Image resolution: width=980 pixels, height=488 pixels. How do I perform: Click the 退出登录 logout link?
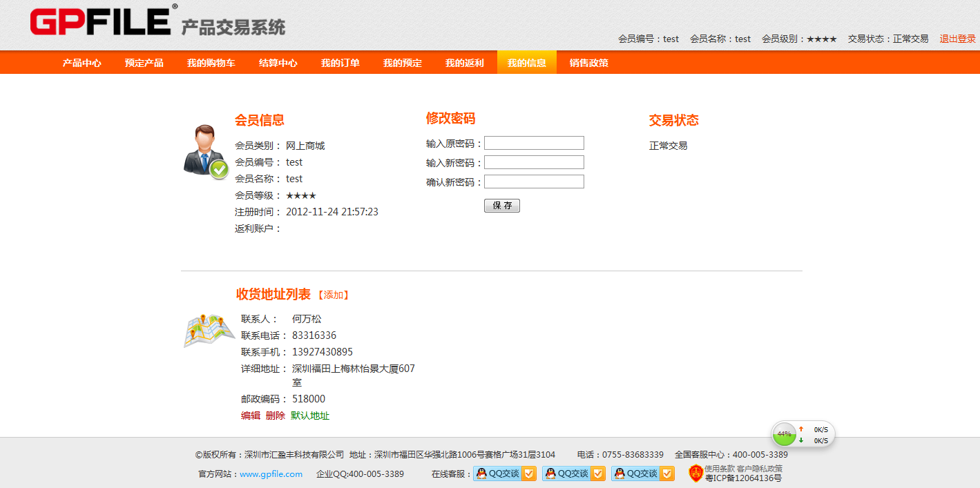coord(957,39)
